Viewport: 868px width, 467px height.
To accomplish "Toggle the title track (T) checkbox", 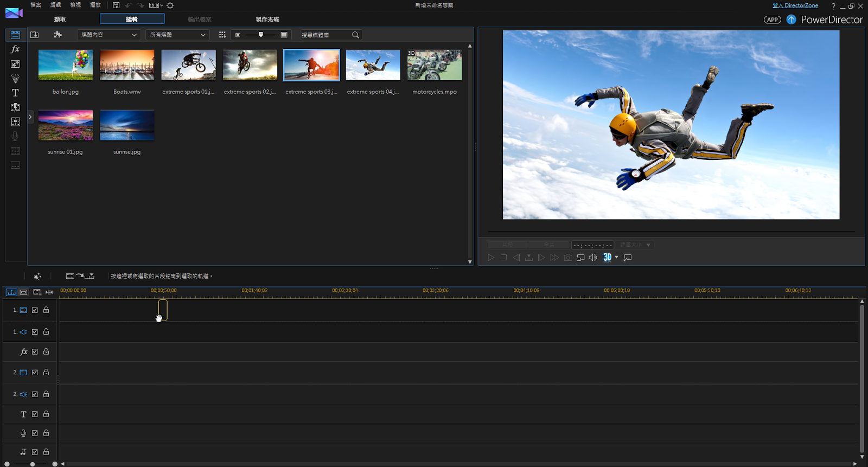I will (35, 414).
